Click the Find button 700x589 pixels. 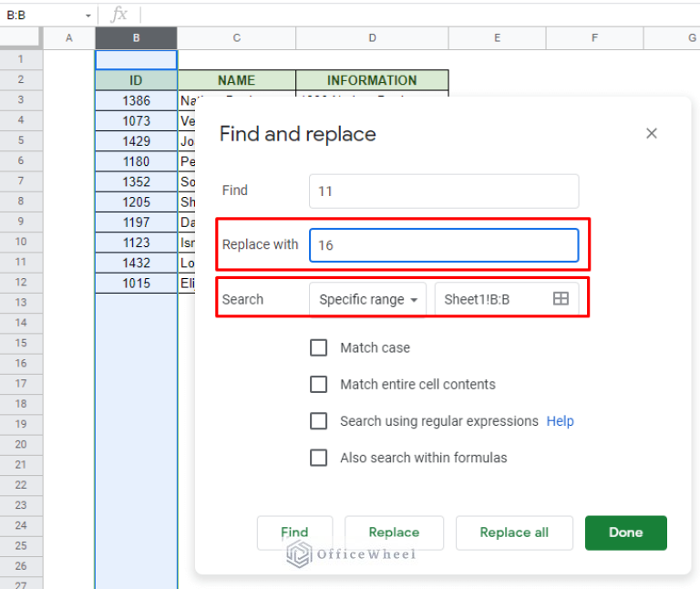coord(294,532)
